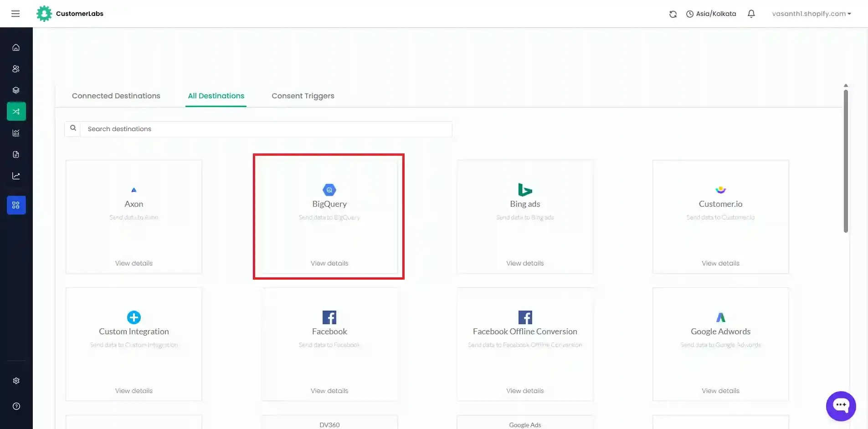View details for Google Adwords

point(721,391)
